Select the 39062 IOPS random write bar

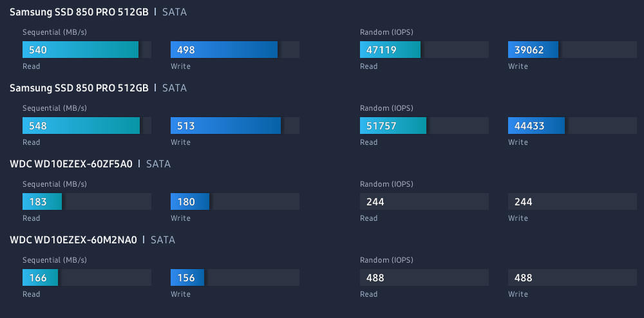533,50
